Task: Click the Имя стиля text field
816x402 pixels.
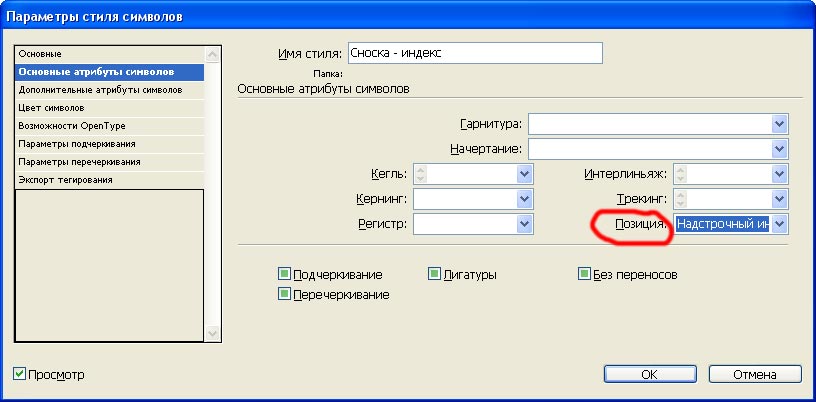Action: 475,53
